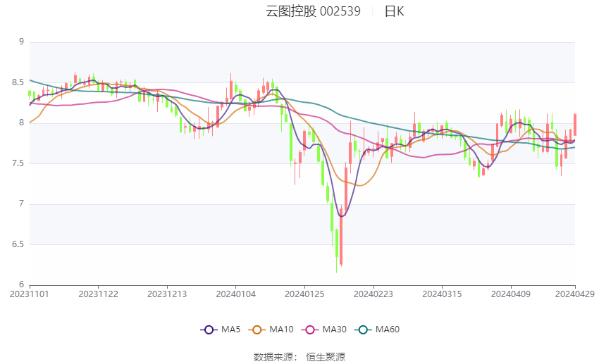Click the 20240315 date axis label

pos(442,294)
